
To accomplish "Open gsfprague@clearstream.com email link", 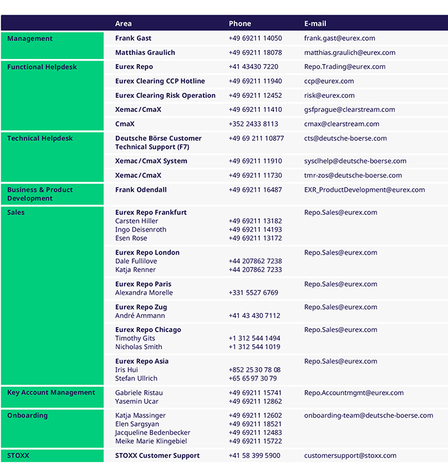I will point(349,109).
